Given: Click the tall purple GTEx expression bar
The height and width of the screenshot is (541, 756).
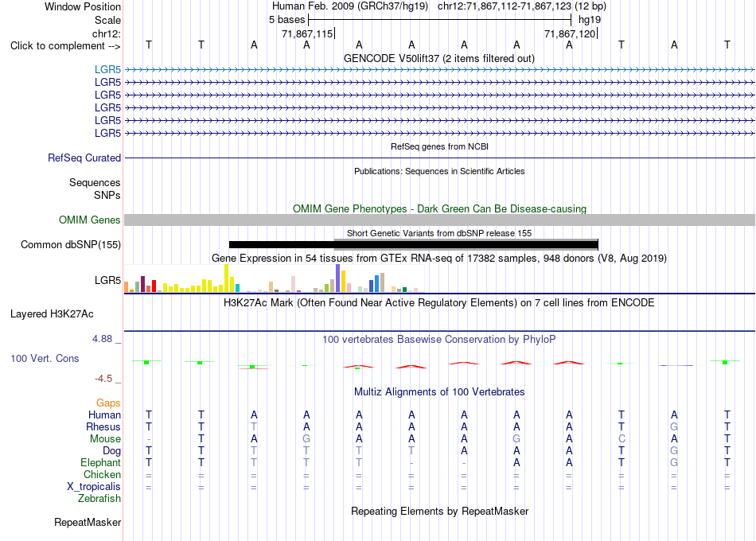Looking at the screenshot, I should click(x=338, y=278).
